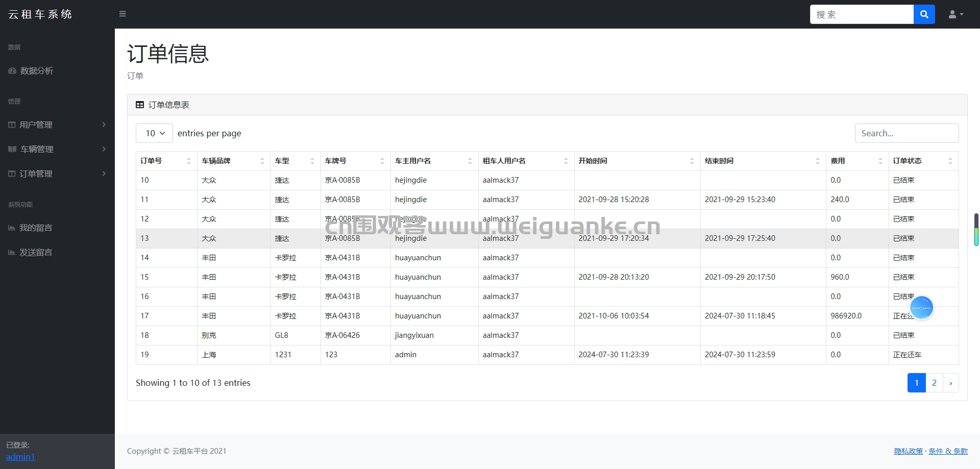Click the 车辆管理 book icon
The width and height of the screenshot is (980, 469).
12,149
